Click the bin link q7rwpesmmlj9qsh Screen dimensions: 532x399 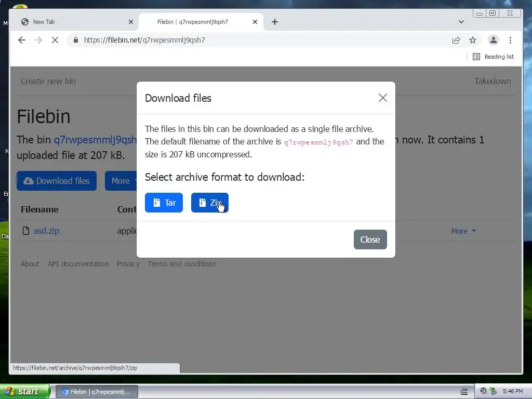[x=96, y=140]
